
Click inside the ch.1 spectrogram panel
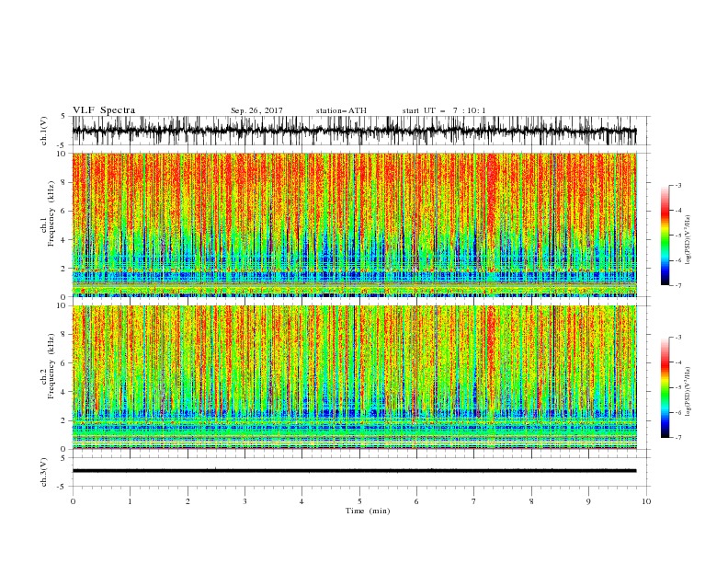(354, 224)
